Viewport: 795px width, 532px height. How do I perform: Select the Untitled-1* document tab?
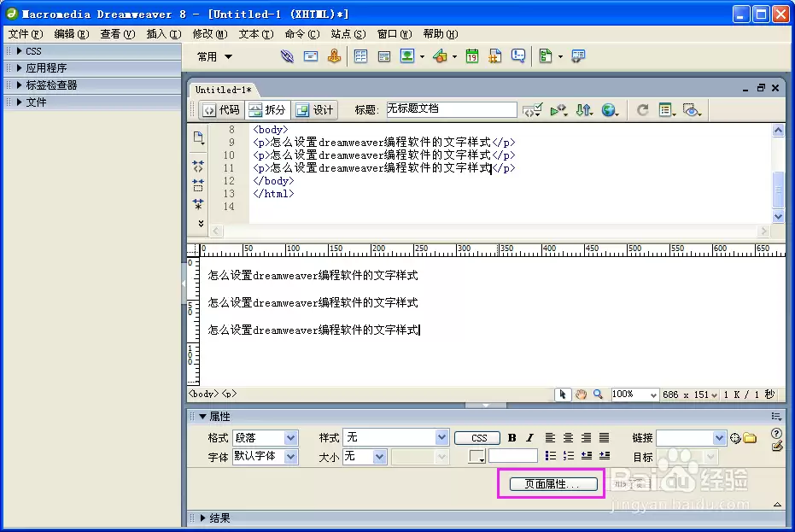224,90
